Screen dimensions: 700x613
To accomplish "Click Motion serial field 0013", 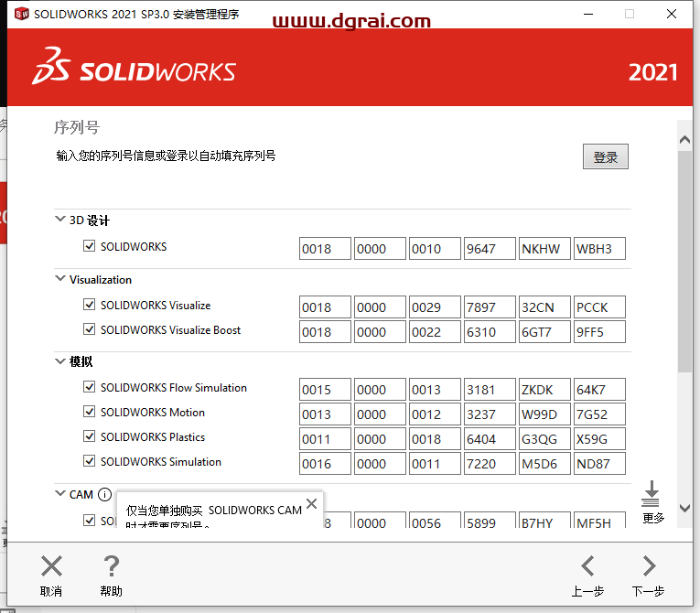I will [325, 414].
